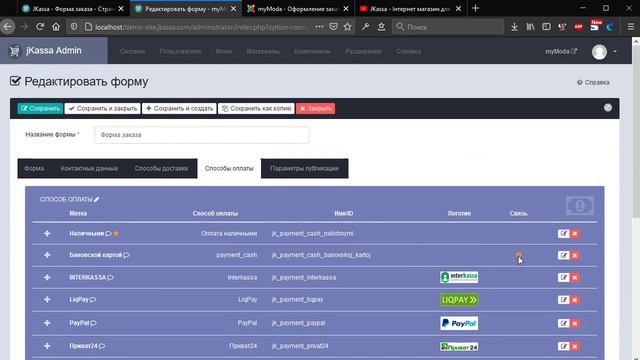
Task: Open the Пользователи menu
Action: pyautogui.click(x=180, y=51)
